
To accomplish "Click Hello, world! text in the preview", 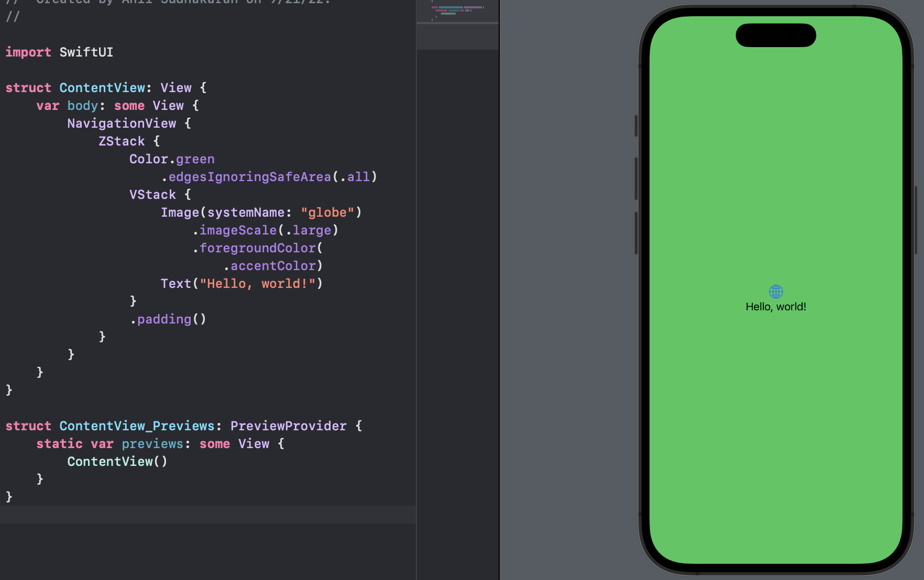I will (776, 307).
